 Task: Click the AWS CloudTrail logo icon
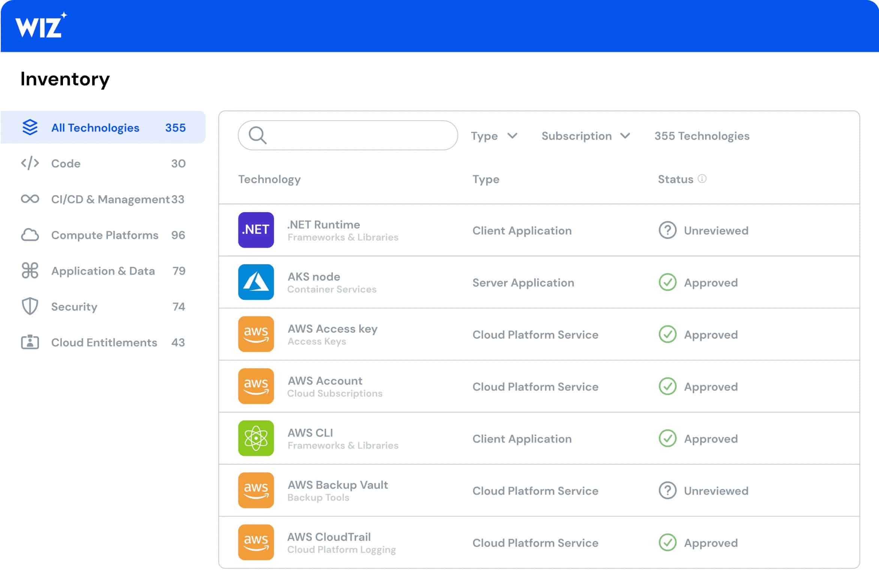tap(256, 542)
